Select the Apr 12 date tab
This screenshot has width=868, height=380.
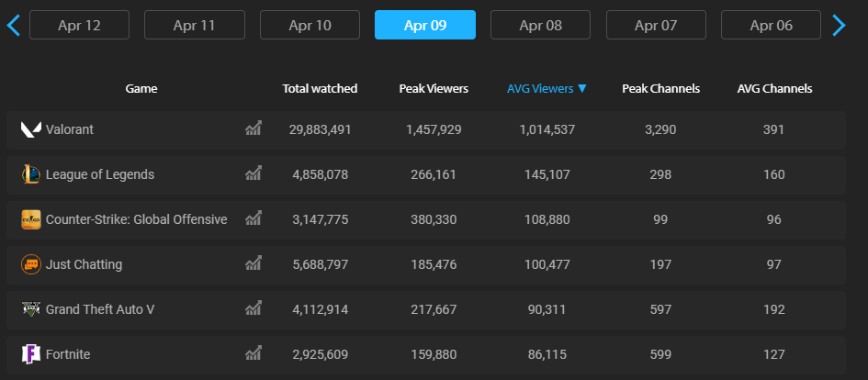pyautogui.click(x=80, y=25)
